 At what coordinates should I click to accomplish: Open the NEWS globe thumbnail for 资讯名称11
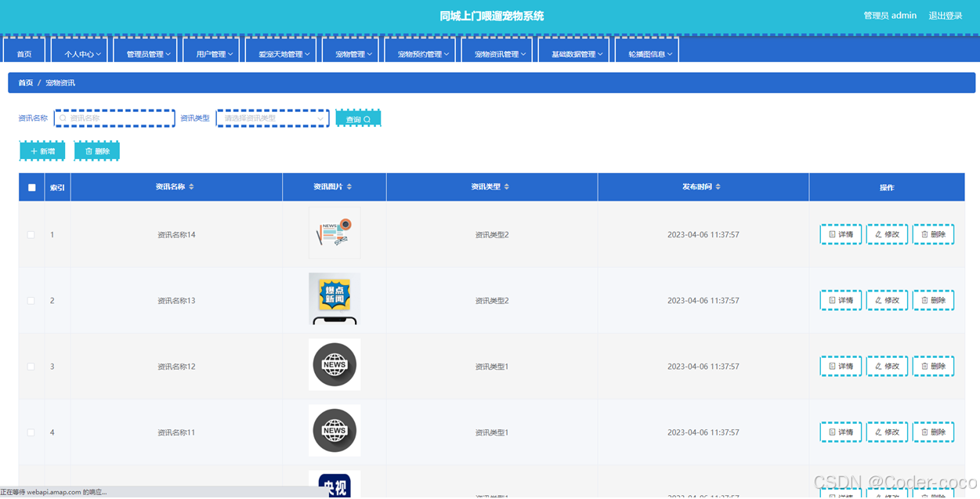tap(335, 430)
